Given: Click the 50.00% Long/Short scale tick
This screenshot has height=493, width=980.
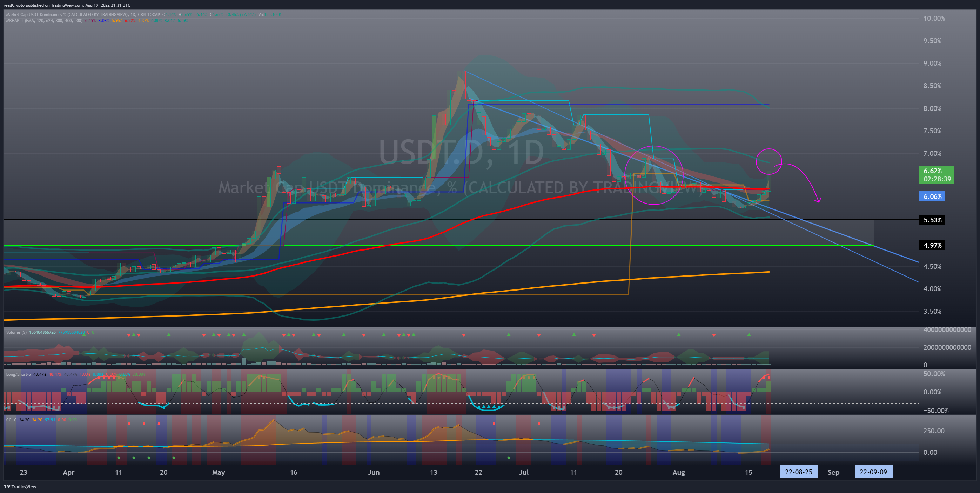Looking at the screenshot, I should point(934,374).
